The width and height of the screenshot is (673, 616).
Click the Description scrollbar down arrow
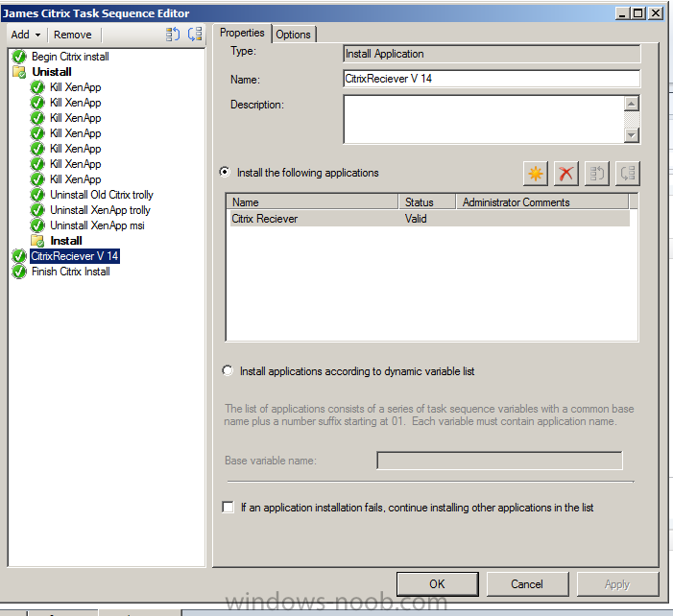click(x=632, y=135)
